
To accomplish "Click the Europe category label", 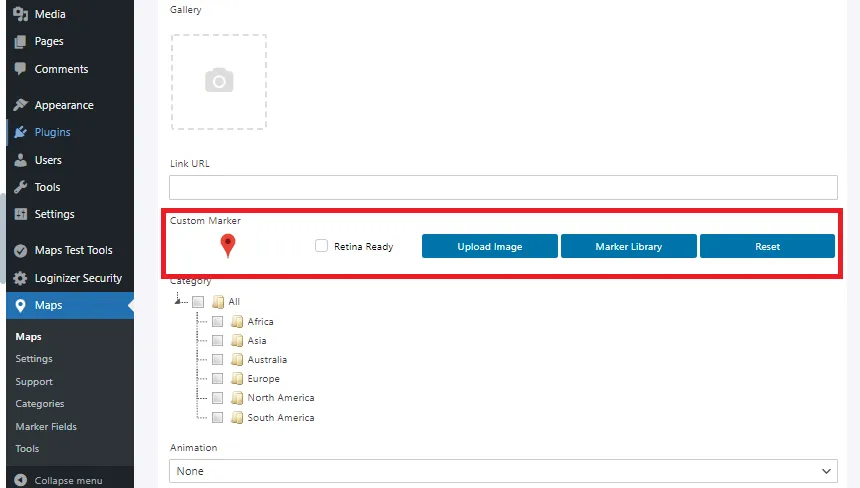I will pyautogui.click(x=264, y=379).
